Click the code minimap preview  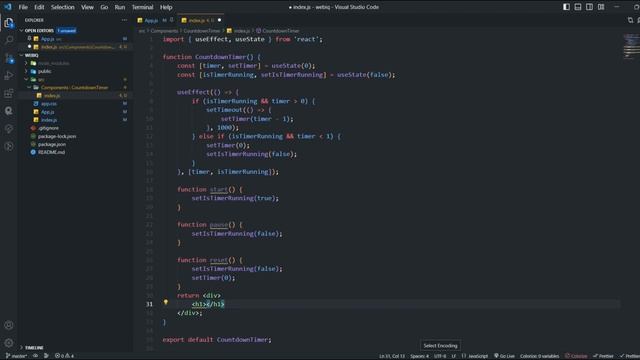click(x=631, y=46)
